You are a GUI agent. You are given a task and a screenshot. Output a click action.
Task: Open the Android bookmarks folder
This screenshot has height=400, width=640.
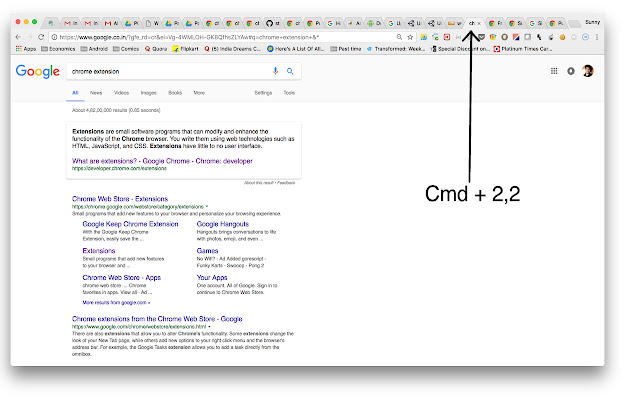94,49
